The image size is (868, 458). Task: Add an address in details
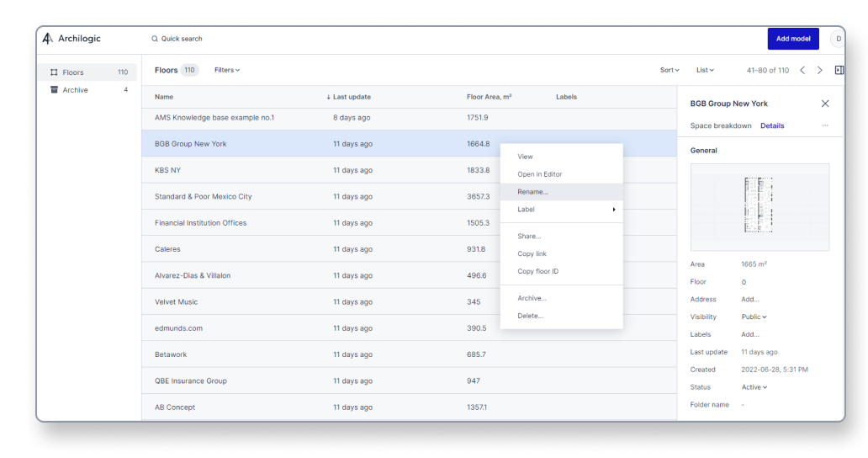pos(750,299)
